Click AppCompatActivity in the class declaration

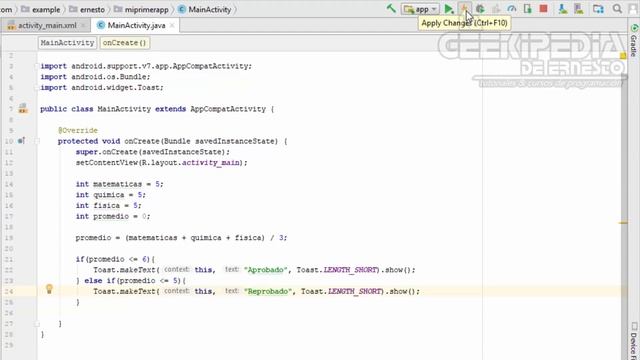click(228, 109)
